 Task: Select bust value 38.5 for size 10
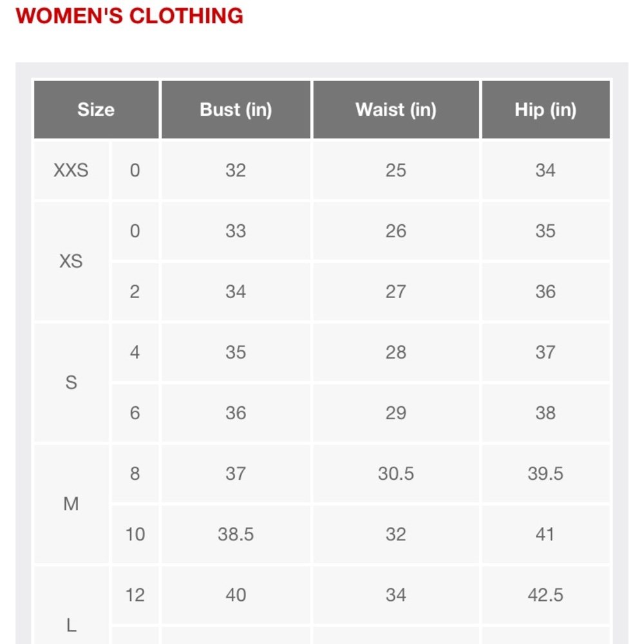[236, 534]
